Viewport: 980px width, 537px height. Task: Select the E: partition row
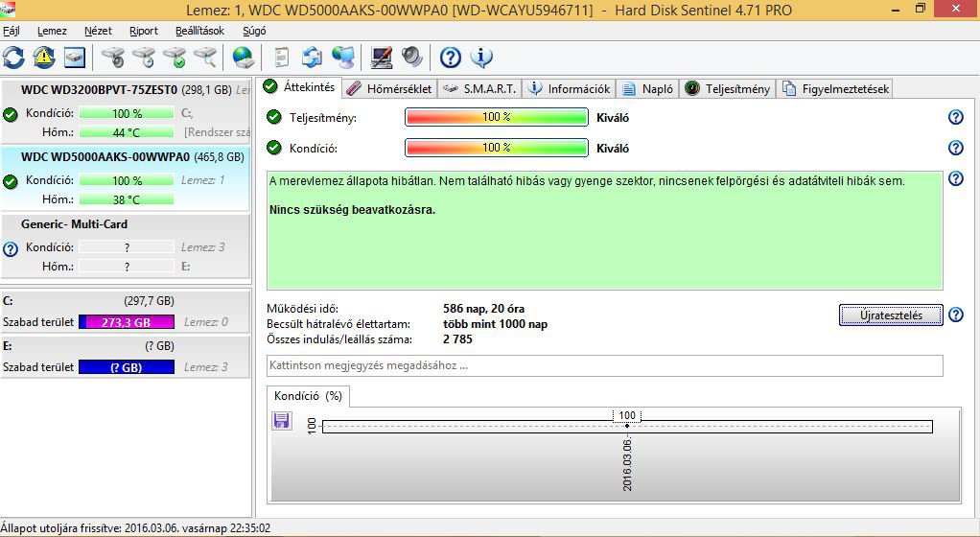tap(125, 357)
